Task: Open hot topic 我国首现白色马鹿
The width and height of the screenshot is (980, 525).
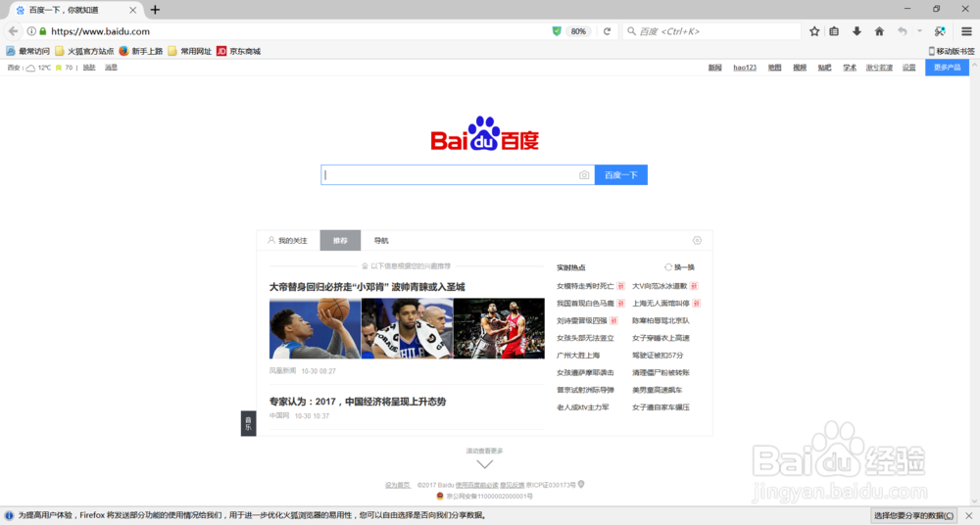Action: [585, 304]
